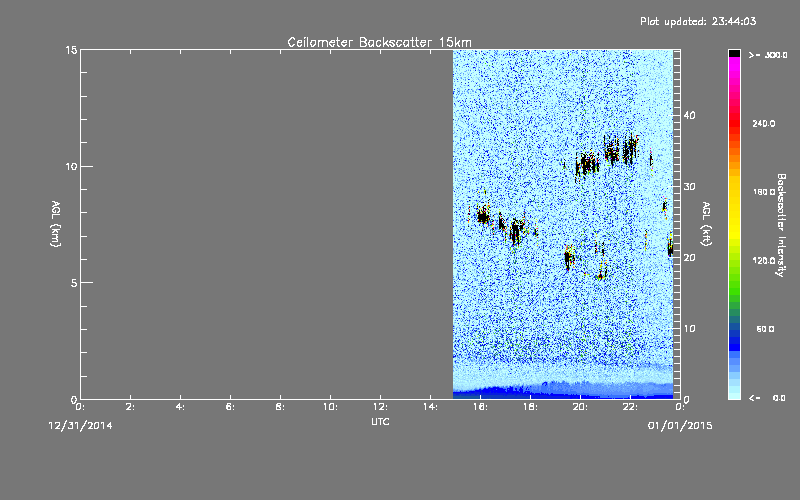Click the 16: hour tick label
Viewport: 800px width, 500px height.
coord(480,407)
